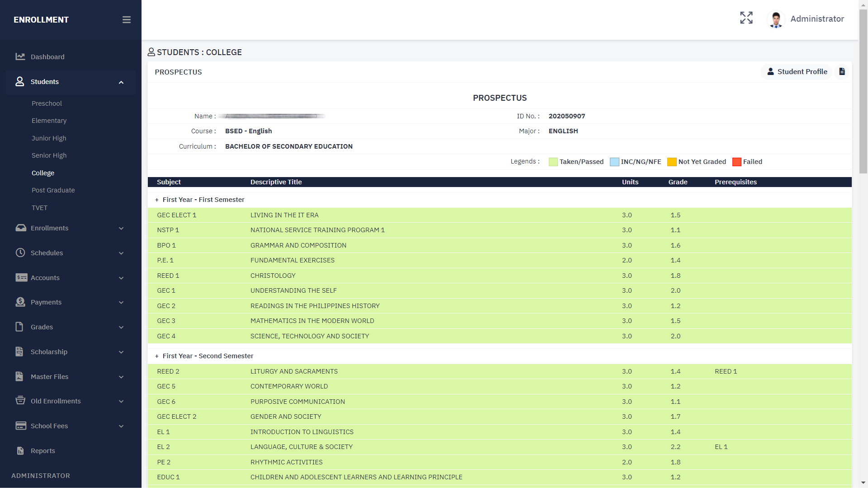This screenshot has width=868, height=496.
Task: Open the Senior High students page
Action: pos(49,155)
